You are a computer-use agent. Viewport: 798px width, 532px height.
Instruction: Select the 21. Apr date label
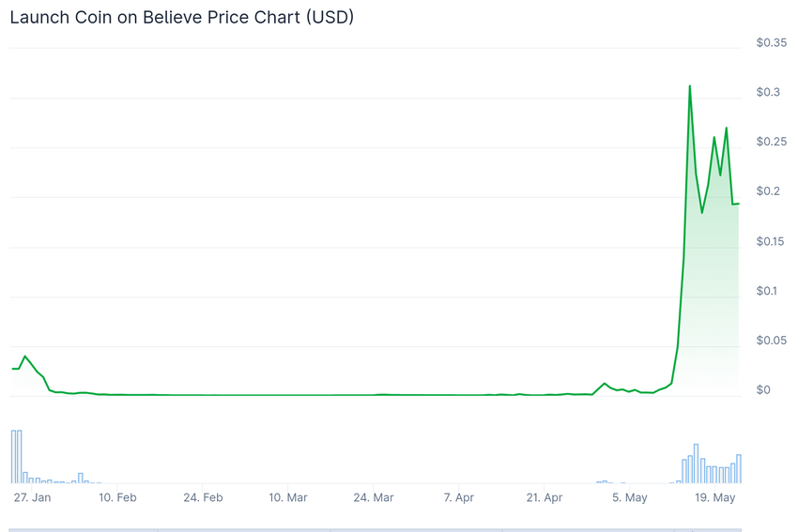tap(544, 497)
